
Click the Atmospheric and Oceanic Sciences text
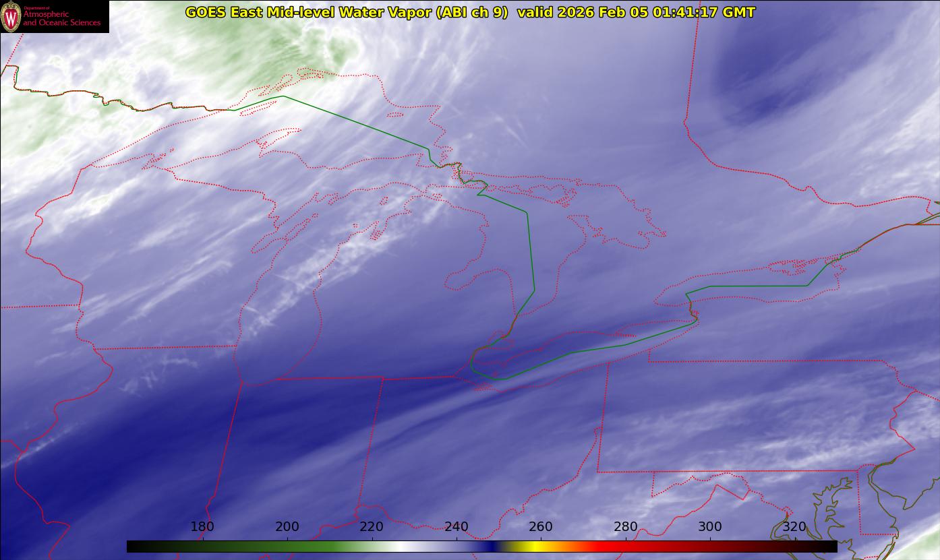pyautogui.click(x=62, y=18)
